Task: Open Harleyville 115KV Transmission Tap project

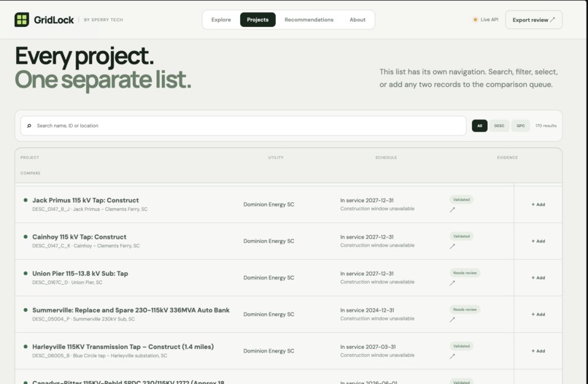Action: click(123, 347)
